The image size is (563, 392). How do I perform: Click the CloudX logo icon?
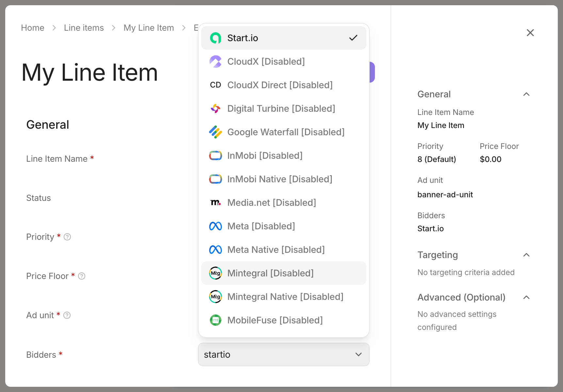click(216, 61)
